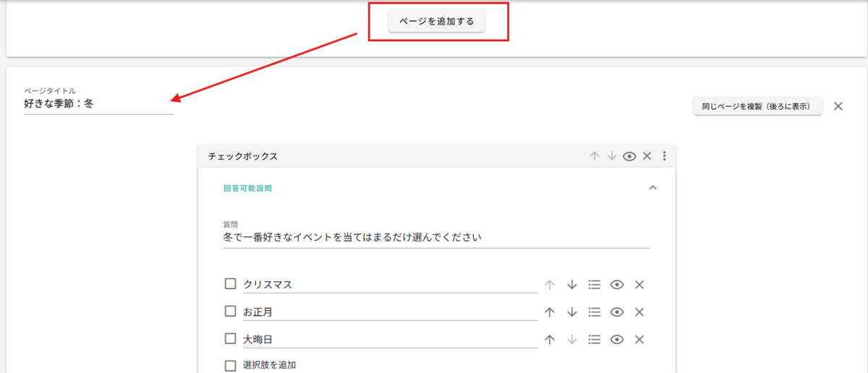Remove the チェックボックス question block
The width and height of the screenshot is (868, 373).
pos(647,156)
